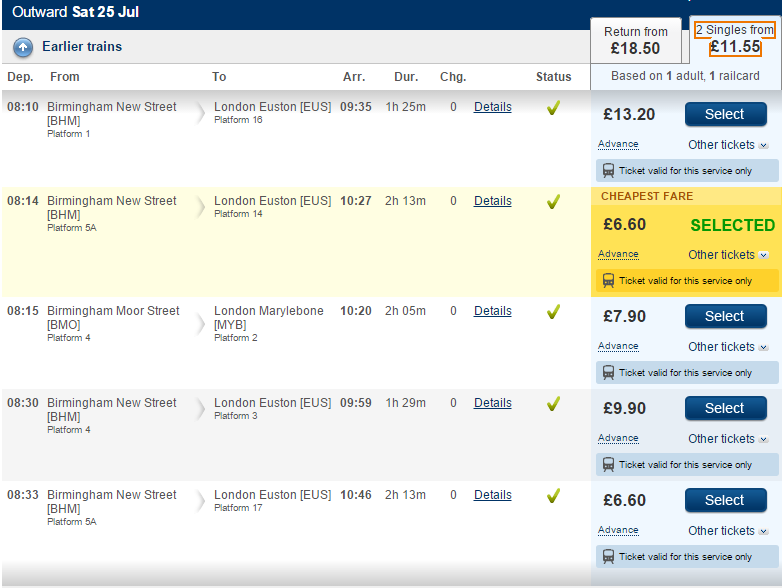Click the Advance ticket type under £9.90
The height and width of the screenshot is (588, 784).
[x=618, y=438]
